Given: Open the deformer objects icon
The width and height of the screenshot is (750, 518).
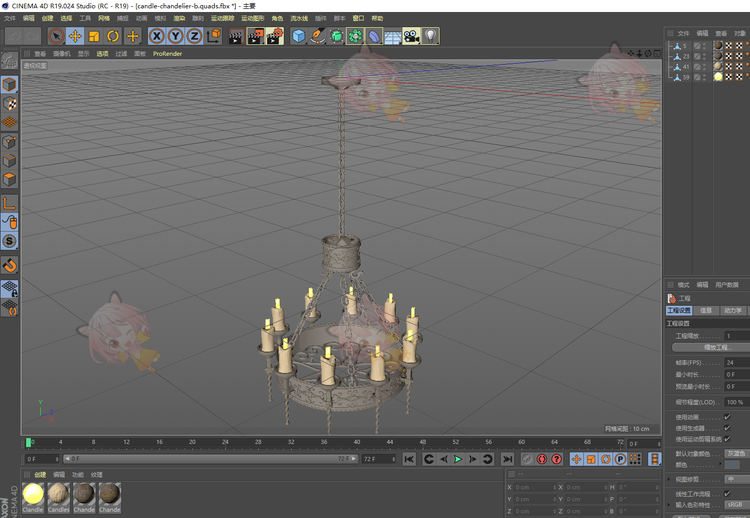Looking at the screenshot, I should coord(374,36).
